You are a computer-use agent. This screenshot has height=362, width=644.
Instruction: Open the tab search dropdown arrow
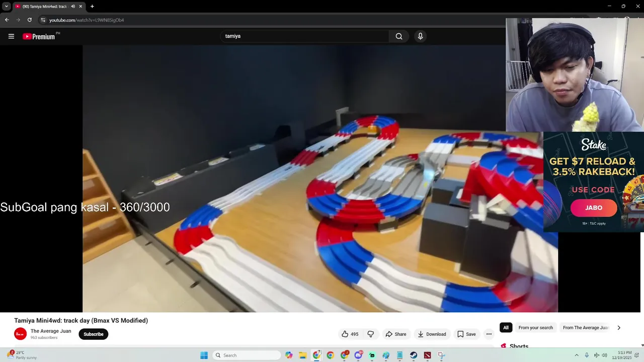point(6,7)
